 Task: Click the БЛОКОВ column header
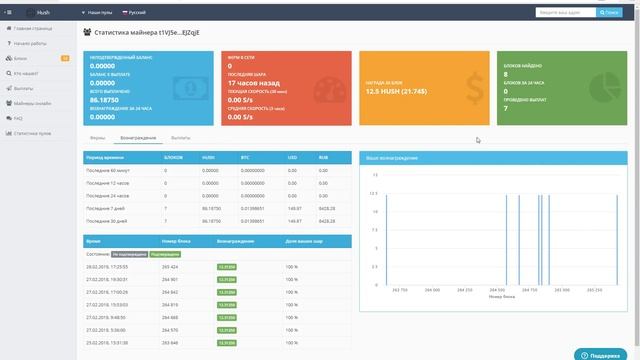pos(173,158)
